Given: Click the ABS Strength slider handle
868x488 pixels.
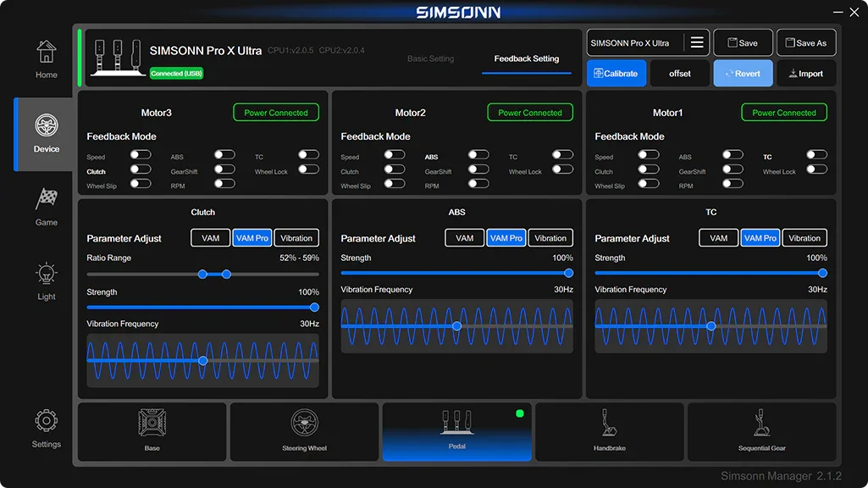Looking at the screenshot, I should click(x=568, y=273).
